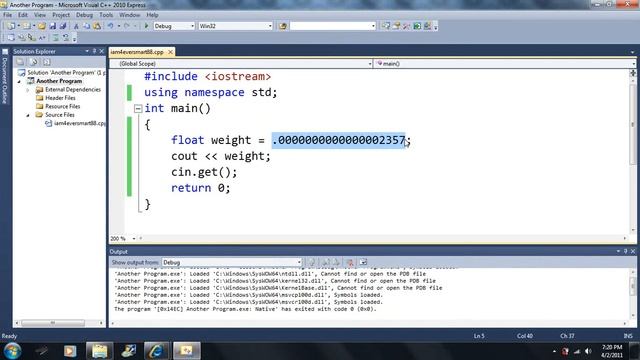Image resolution: width=640 pixels, height=360 pixels.
Task: Click the Start Page toolbar icon
Action: point(417,26)
